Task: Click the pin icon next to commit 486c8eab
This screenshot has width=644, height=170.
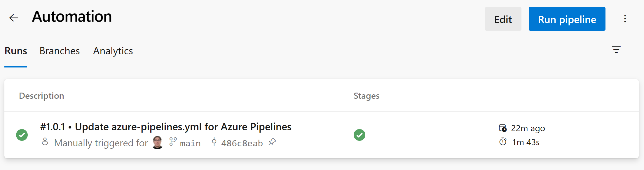Action: coord(272,142)
